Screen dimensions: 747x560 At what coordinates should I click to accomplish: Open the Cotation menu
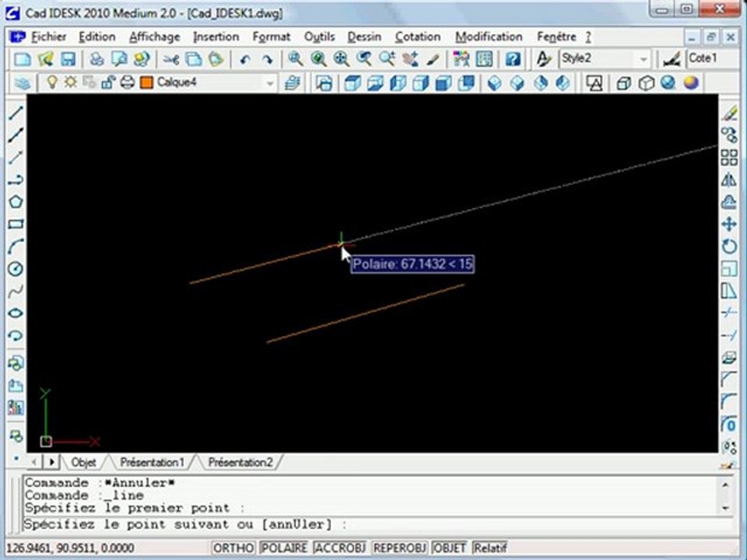pos(418,37)
